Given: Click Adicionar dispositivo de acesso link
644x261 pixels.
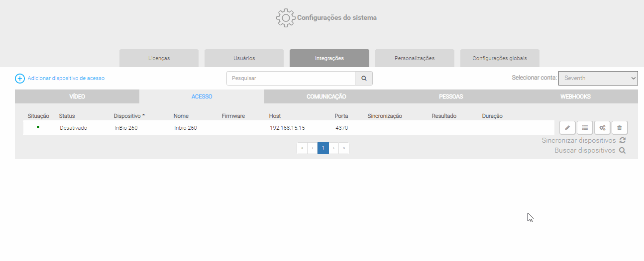Looking at the screenshot, I should pos(66,79).
